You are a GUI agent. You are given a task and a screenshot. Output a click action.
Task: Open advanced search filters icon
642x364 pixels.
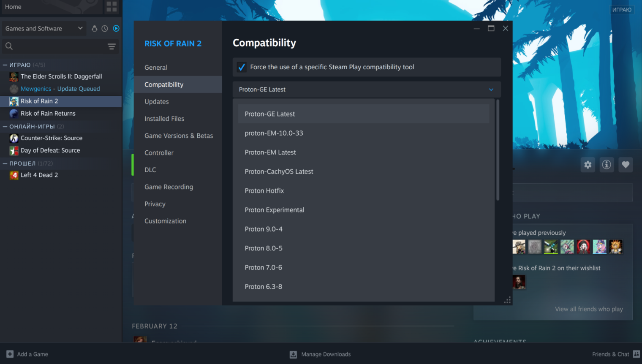click(112, 46)
